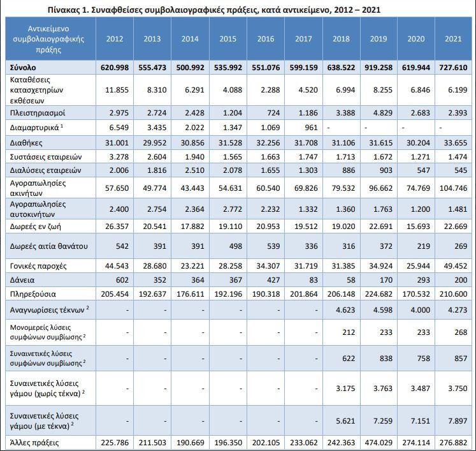Click value 602 in Δάνεια row
The width and height of the screenshot is (476, 451).
[122, 280]
